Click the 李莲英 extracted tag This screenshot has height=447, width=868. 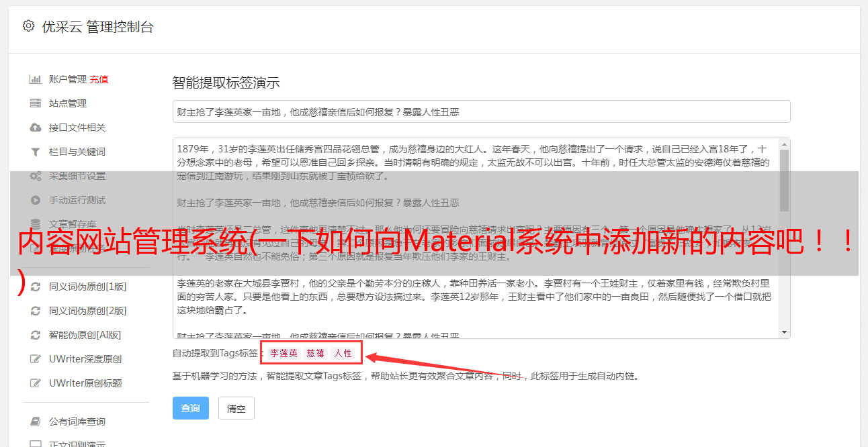[284, 353]
